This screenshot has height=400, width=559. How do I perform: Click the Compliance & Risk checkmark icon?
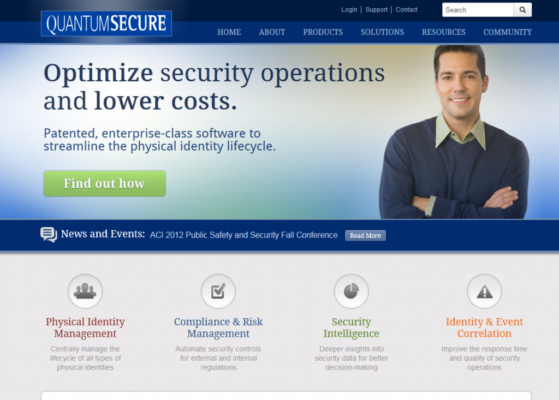pyautogui.click(x=218, y=291)
